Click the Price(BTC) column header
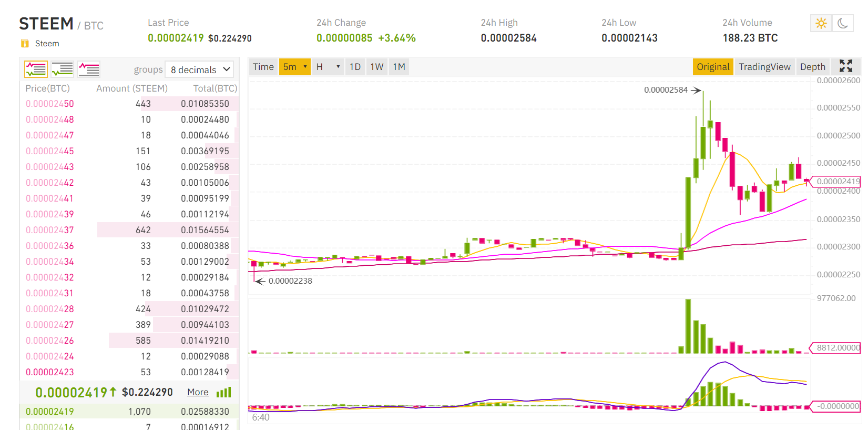This screenshot has width=868, height=430. [48, 88]
